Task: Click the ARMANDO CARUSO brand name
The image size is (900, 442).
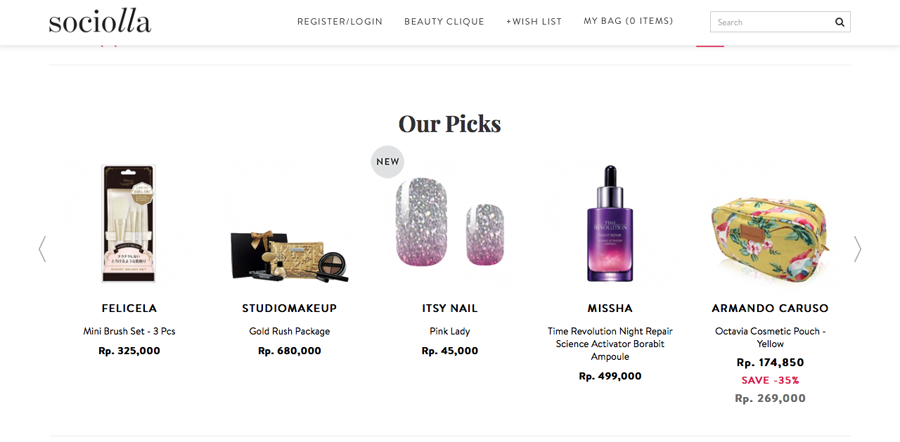Action: [770, 308]
